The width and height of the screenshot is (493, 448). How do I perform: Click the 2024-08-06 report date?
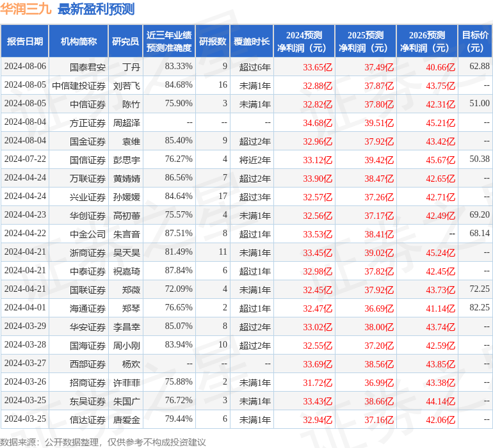[25, 66]
